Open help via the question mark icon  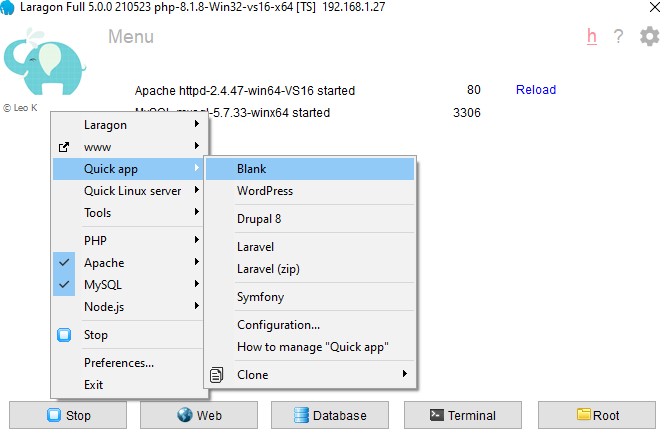pyautogui.click(x=619, y=37)
